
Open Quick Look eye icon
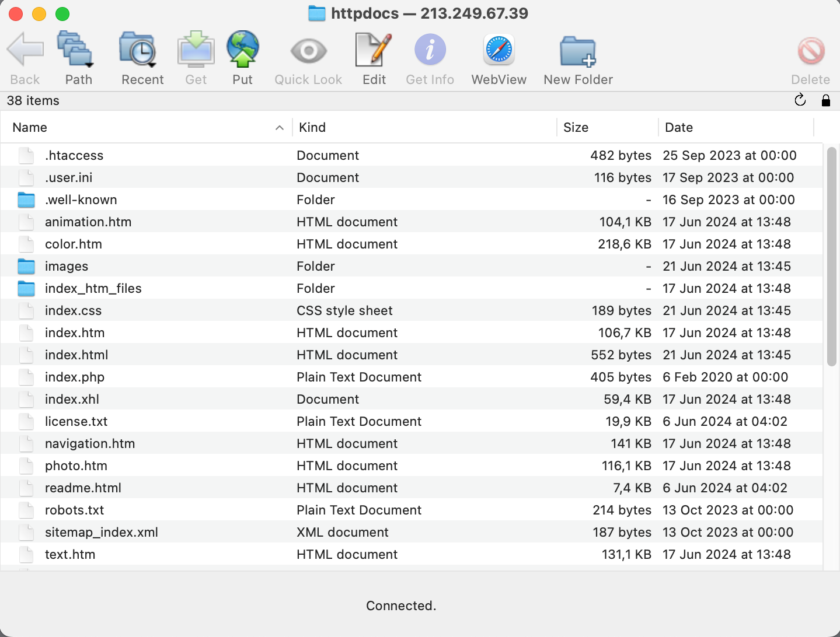(x=308, y=51)
